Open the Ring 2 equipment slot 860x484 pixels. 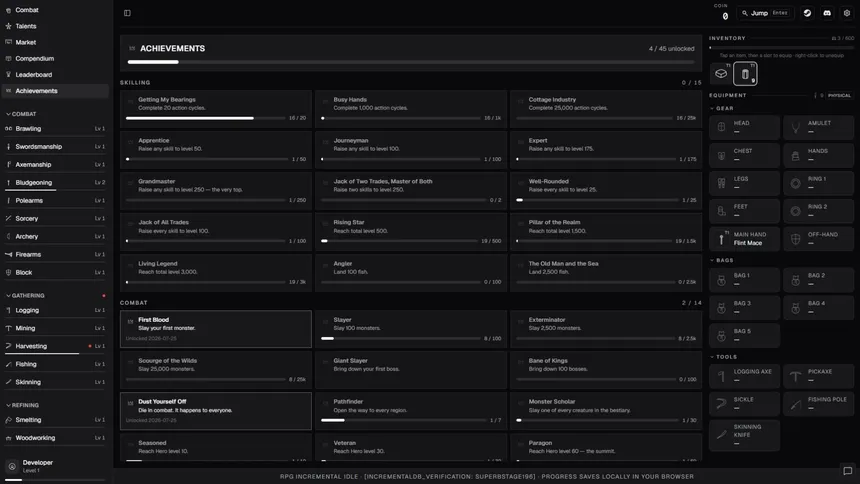click(818, 211)
